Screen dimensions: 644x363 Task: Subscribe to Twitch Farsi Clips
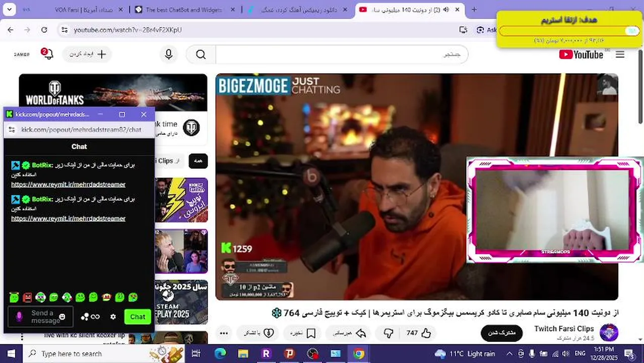click(x=502, y=333)
